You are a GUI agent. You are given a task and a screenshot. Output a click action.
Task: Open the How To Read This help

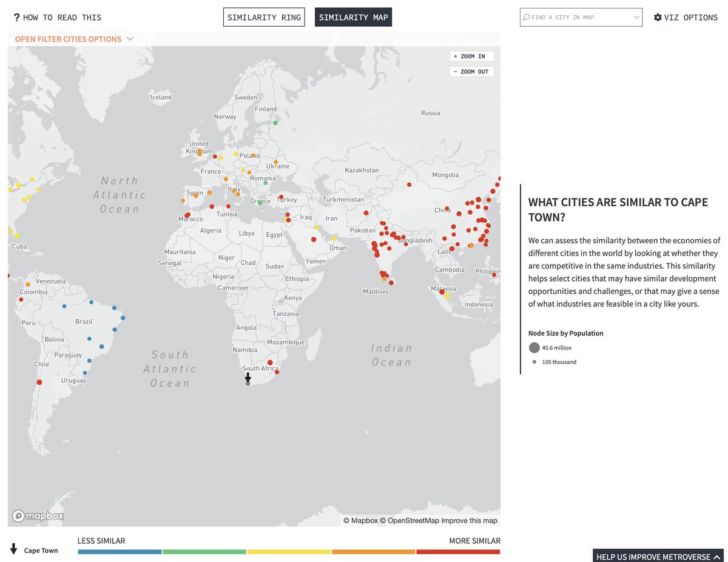pyautogui.click(x=57, y=18)
